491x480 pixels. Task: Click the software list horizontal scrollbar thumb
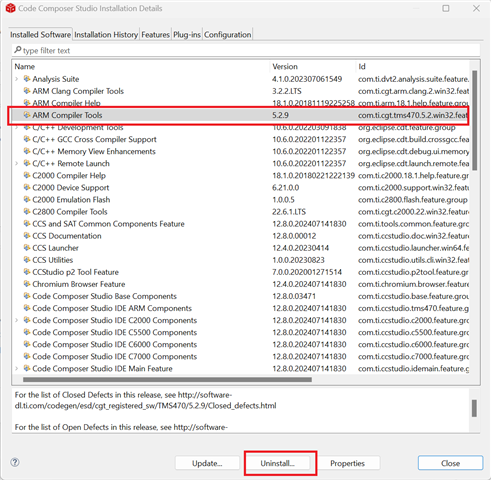tap(167, 379)
